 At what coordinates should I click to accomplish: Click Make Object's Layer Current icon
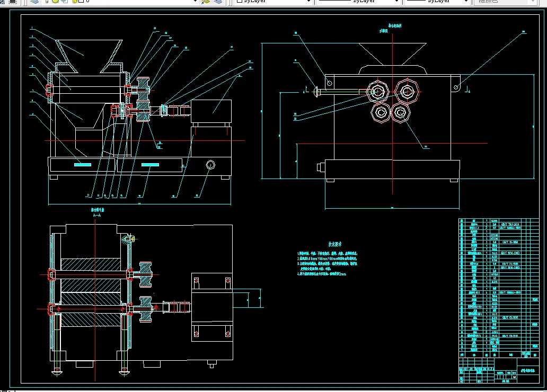pos(206,2)
